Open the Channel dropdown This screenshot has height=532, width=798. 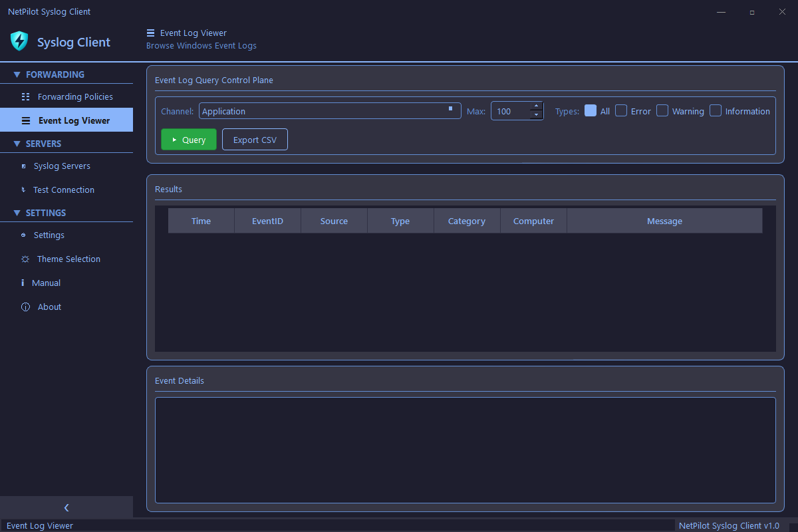click(x=450, y=110)
